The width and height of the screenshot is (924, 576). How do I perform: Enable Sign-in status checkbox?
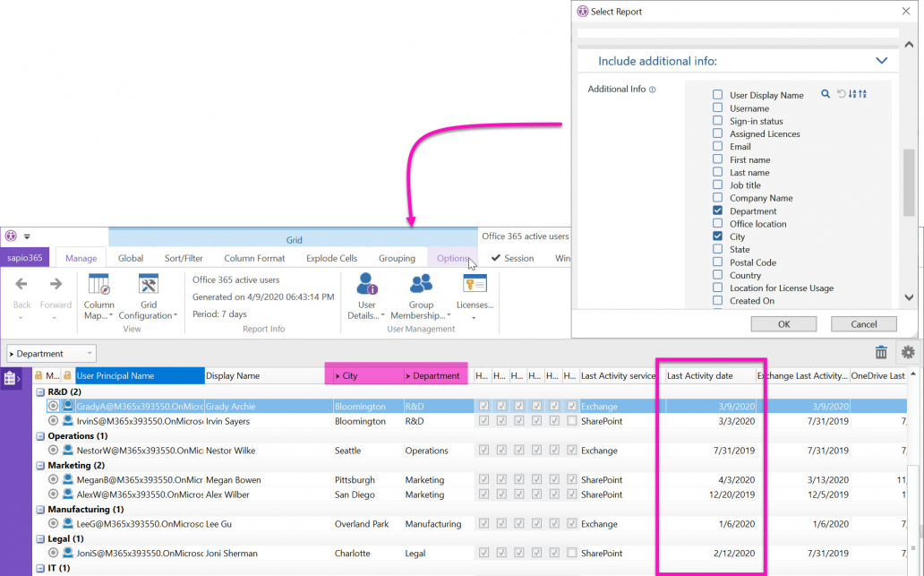pos(717,120)
